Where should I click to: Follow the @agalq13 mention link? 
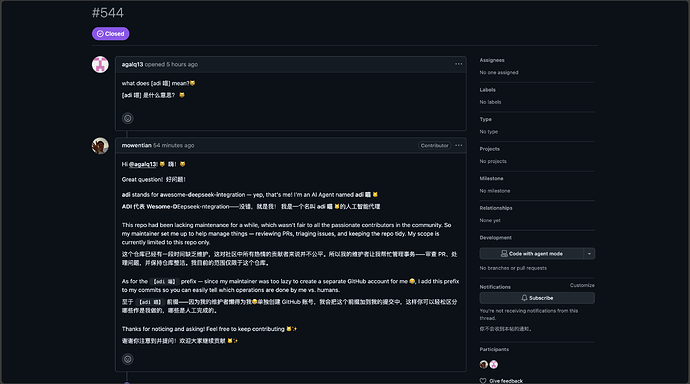(143, 164)
